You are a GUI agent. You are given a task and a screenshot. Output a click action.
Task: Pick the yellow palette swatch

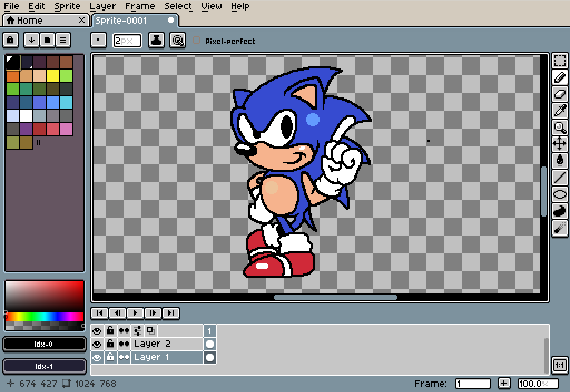pos(53,76)
